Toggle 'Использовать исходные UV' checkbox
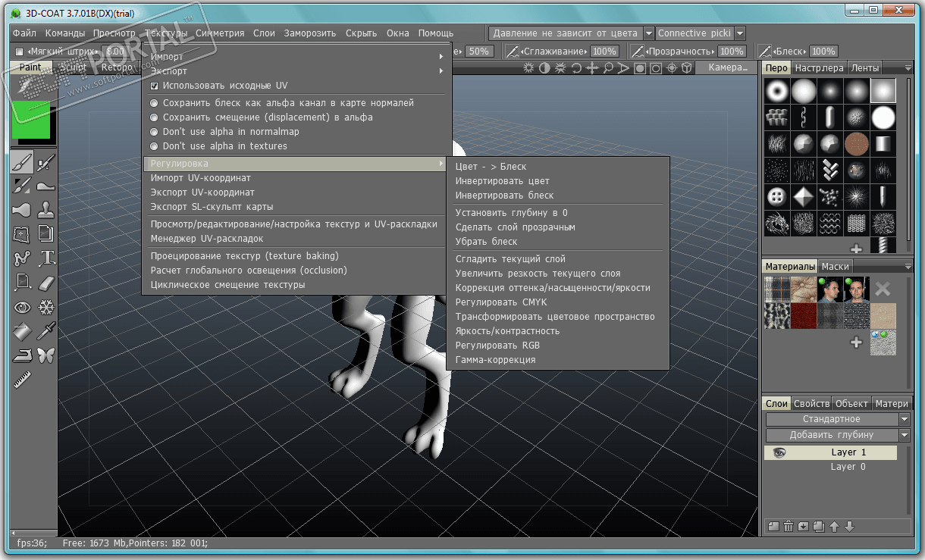Viewport: 925px width, 560px height. click(x=155, y=86)
